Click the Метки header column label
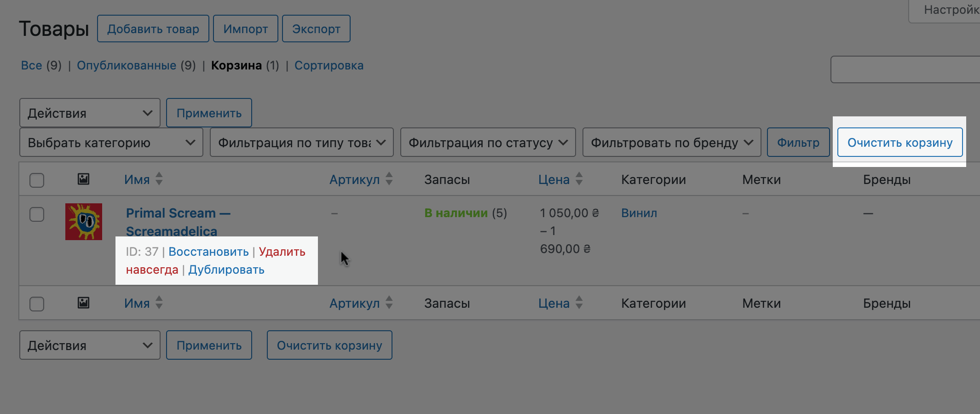980x414 pixels. (761, 179)
